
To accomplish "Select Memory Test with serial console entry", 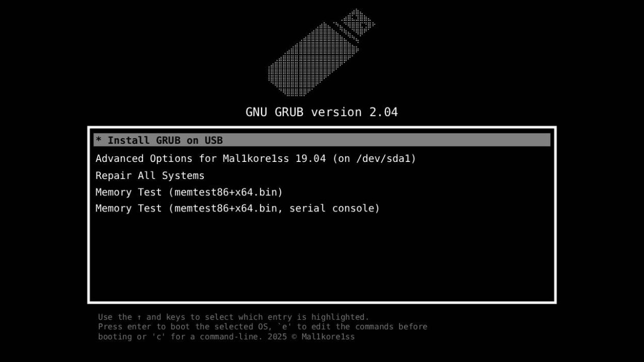I will [x=237, y=208].
